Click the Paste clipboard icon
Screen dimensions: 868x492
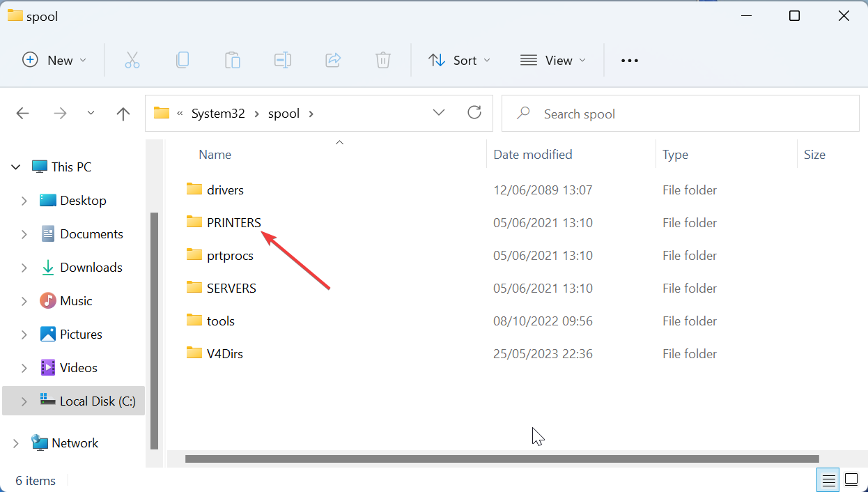[x=233, y=61]
